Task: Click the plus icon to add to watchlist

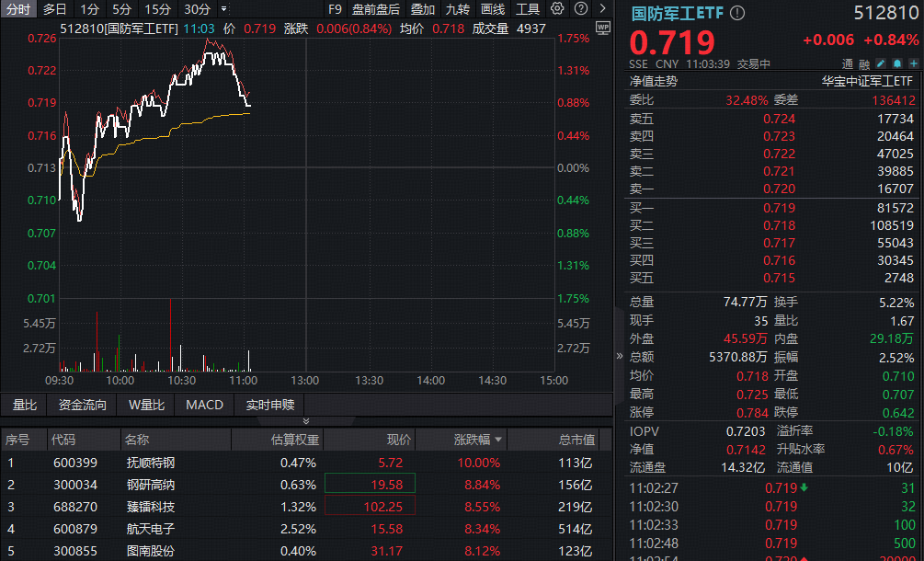Action: coord(912,63)
